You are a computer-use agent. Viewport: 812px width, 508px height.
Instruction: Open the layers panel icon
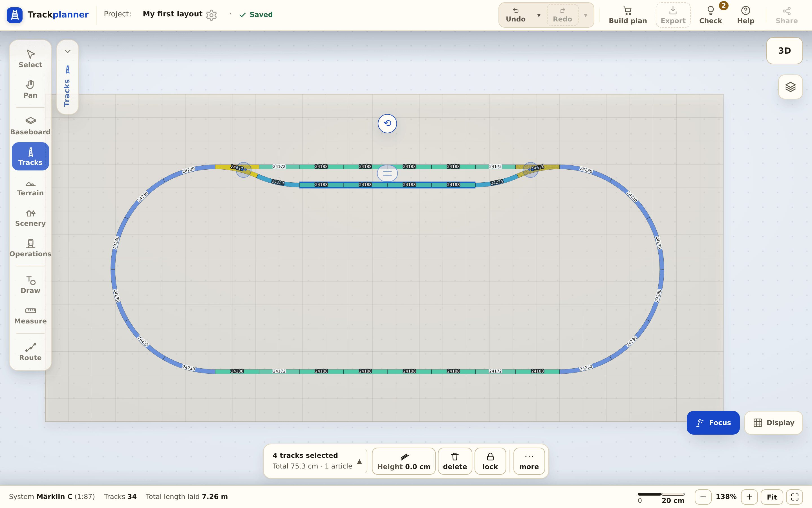click(x=790, y=87)
